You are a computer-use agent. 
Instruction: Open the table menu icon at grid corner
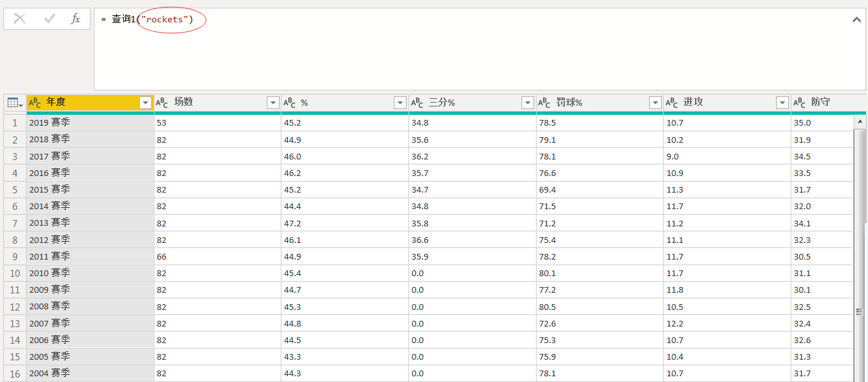point(14,103)
